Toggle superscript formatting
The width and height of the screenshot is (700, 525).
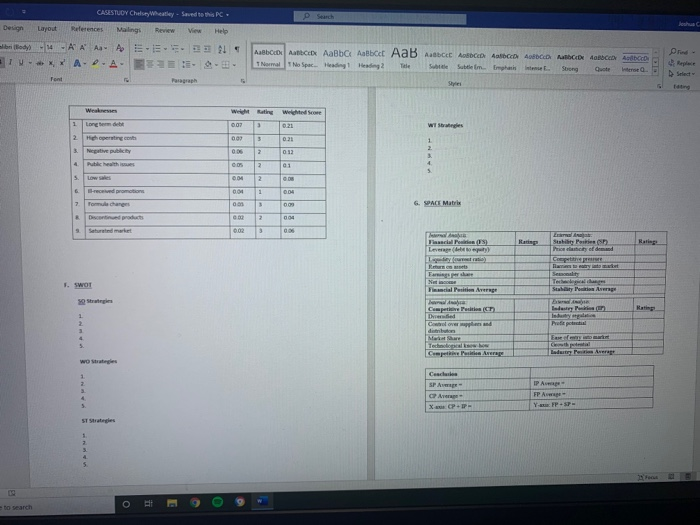click(62, 63)
